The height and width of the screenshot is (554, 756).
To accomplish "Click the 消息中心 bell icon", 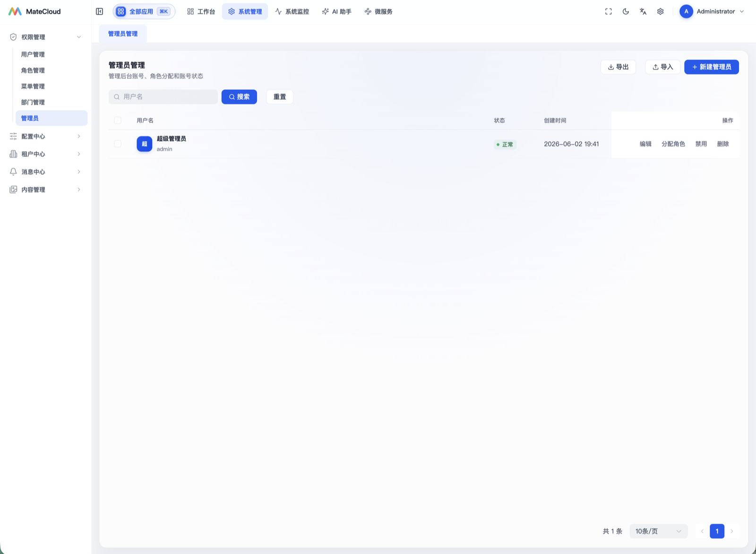I will 13,172.
